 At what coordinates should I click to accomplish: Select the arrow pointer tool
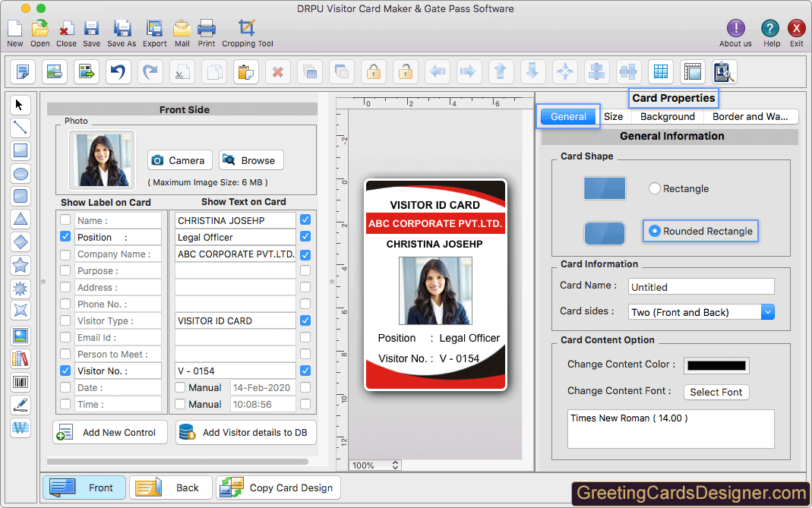(x=21, y=105)
